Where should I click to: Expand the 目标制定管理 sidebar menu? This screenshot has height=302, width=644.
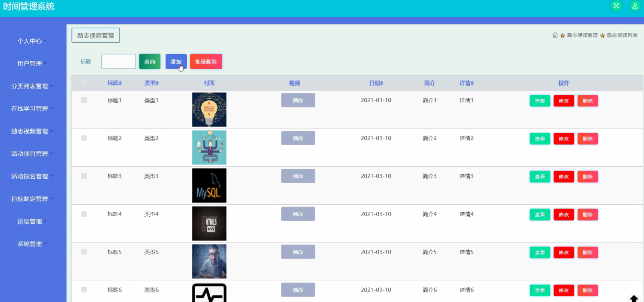point(33,199)
